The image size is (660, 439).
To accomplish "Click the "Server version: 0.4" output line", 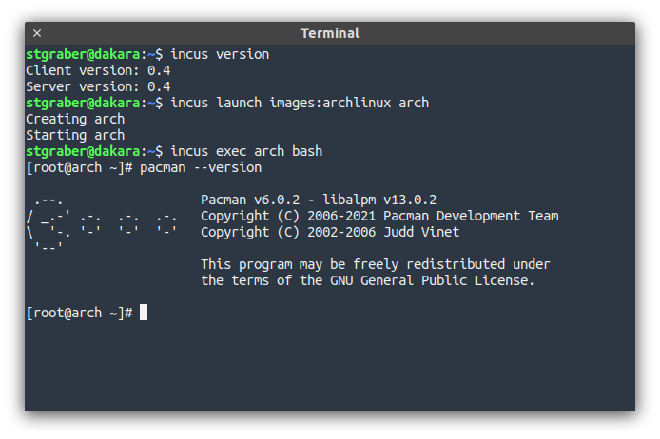I will coord(98,86).
